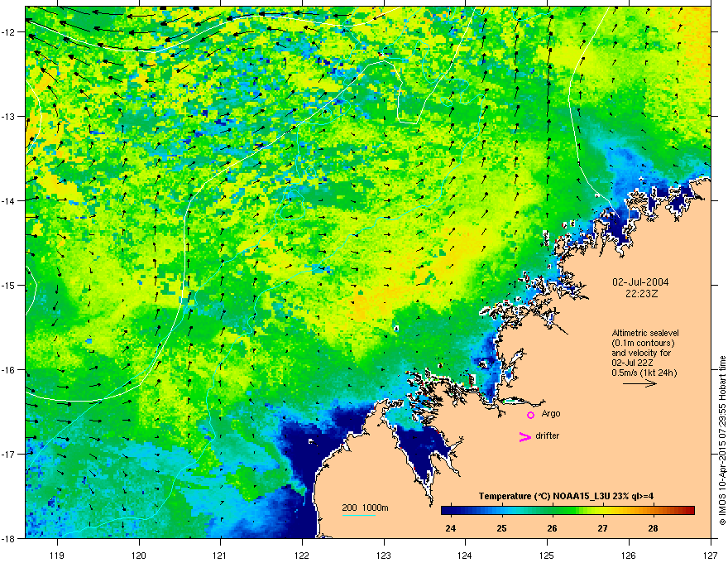Click the latitude label -13
The image size is (728, 563).
coord(9,117)
